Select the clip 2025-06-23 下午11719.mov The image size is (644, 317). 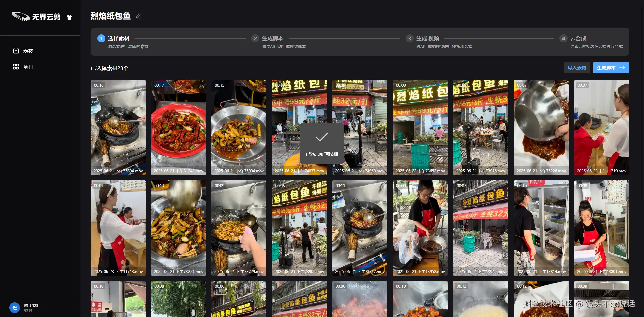point(602,127)
